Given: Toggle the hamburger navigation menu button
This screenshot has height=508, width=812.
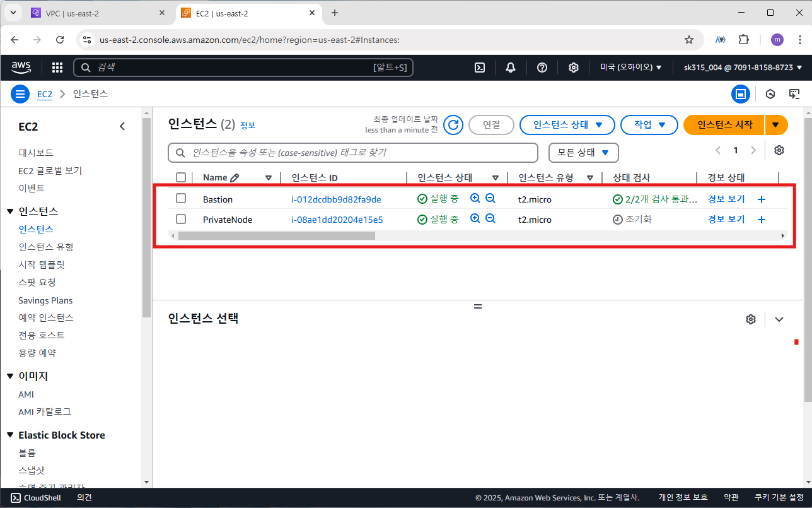Looking at the screenshot, I should (x=21, y=94).
